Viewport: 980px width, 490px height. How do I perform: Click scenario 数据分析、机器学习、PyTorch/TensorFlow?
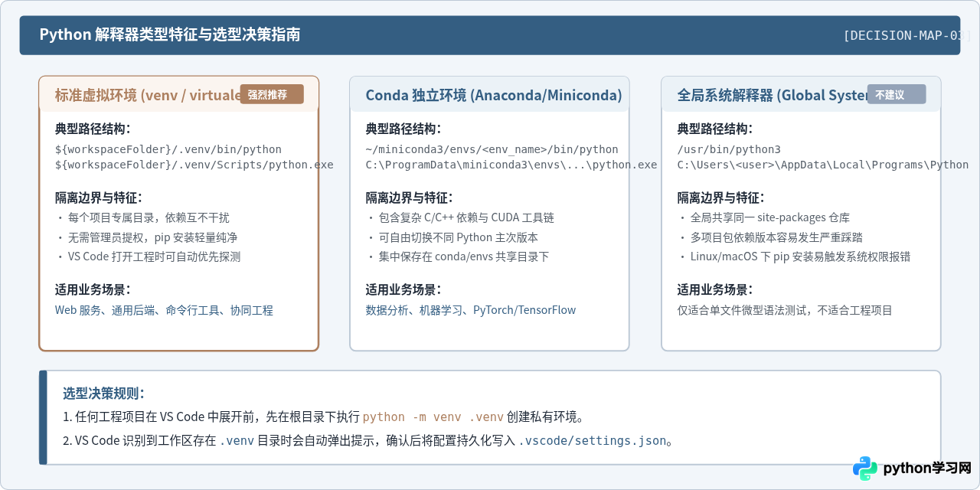click(x=471, y=310)
